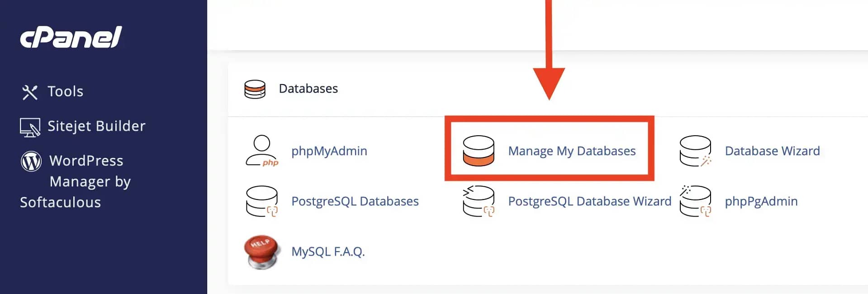Open the phpPgAdmin link
The width and height of the screenshot is (868, 294).
tap(761, 201)
